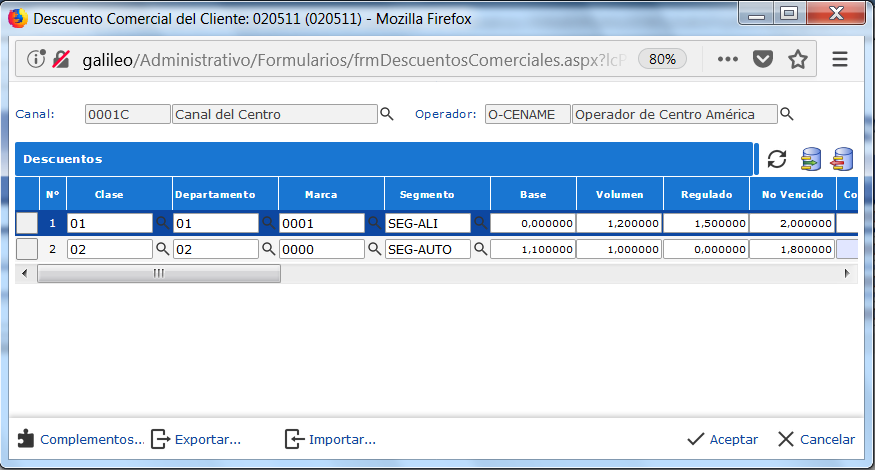Open Complementos options
The width and height of the screenshot is (875, 470).
tap(81, 439)
